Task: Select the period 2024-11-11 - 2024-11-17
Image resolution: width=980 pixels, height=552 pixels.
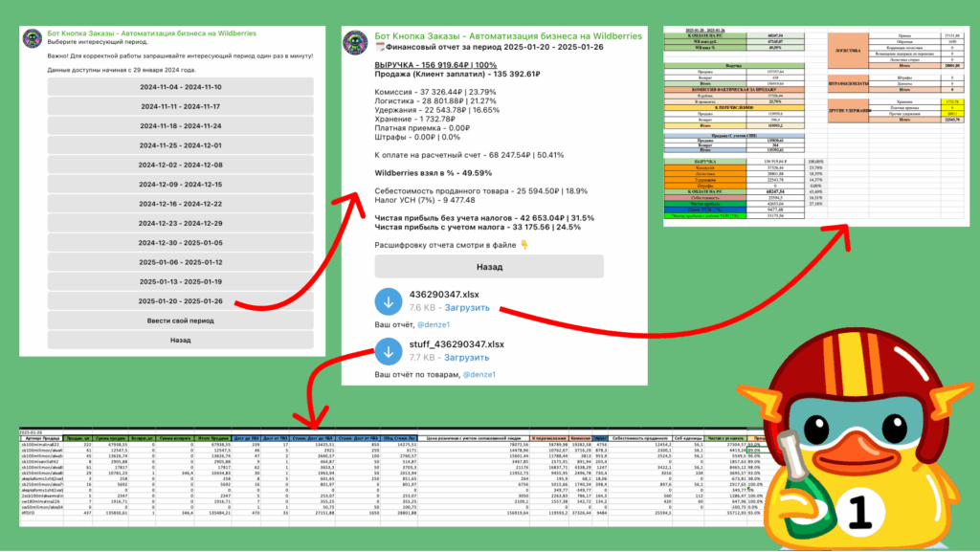Action: click(181, 107)
